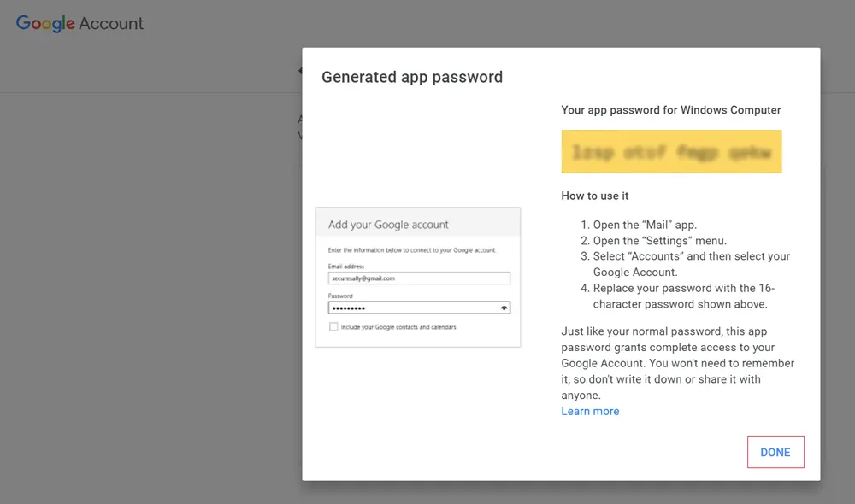
Task: Click the Your app password for Windows Computer label
Action: click(671, 110)
